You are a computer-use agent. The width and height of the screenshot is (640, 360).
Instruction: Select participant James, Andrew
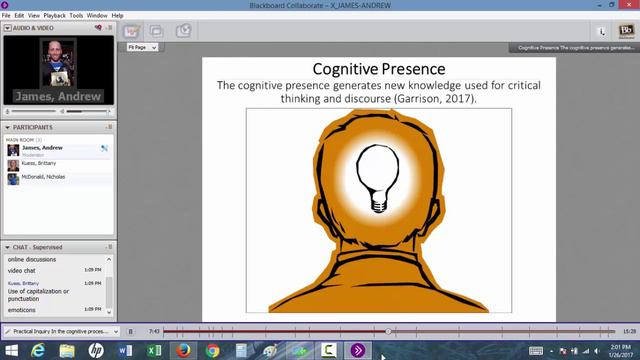coord(59,150)
